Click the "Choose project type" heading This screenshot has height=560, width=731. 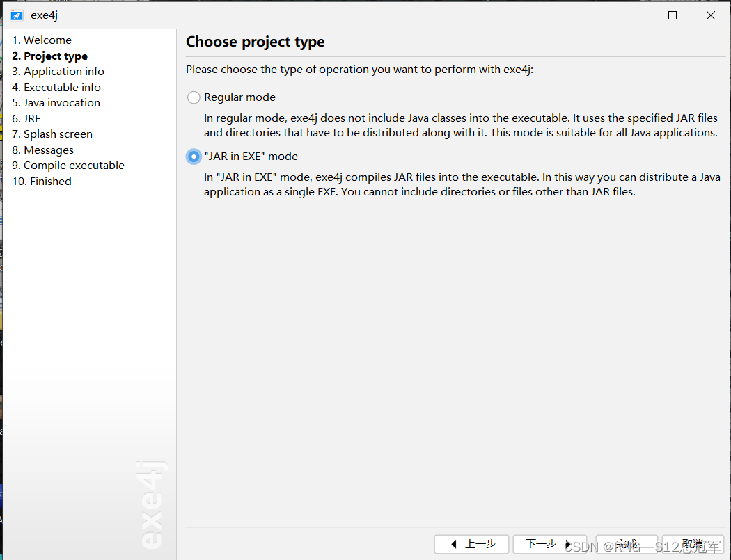255,42
